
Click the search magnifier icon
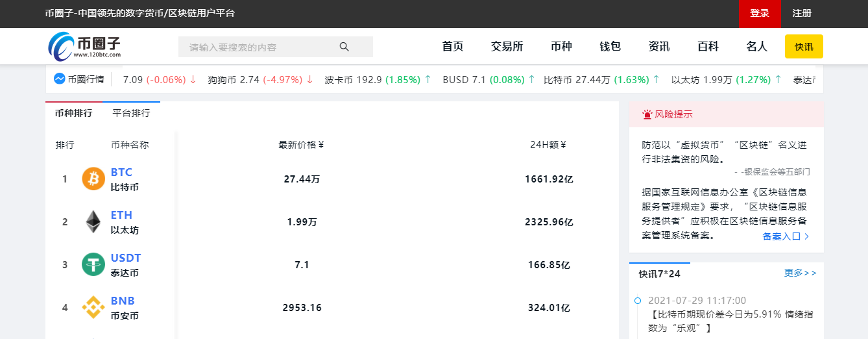pos(344,47)
